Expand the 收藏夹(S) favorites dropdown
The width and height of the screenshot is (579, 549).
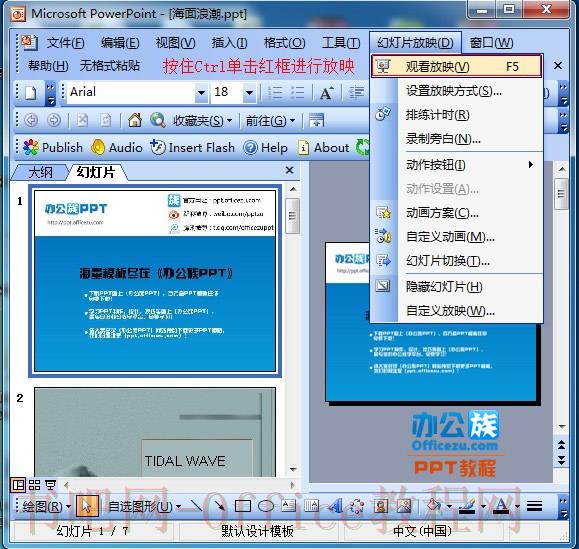[229, 121]
